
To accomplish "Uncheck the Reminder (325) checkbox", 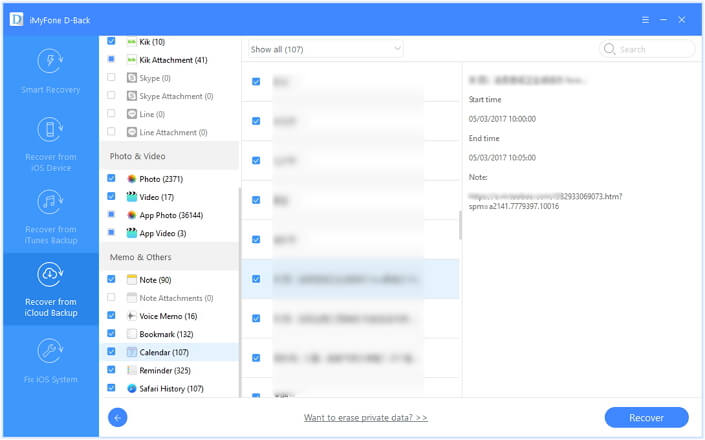I will (111, 369).
